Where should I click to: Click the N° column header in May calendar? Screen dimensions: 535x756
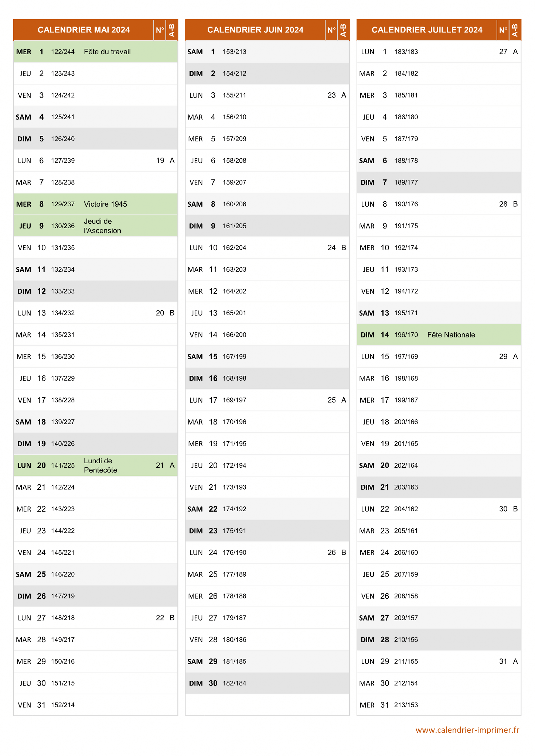tap(160, 30)
